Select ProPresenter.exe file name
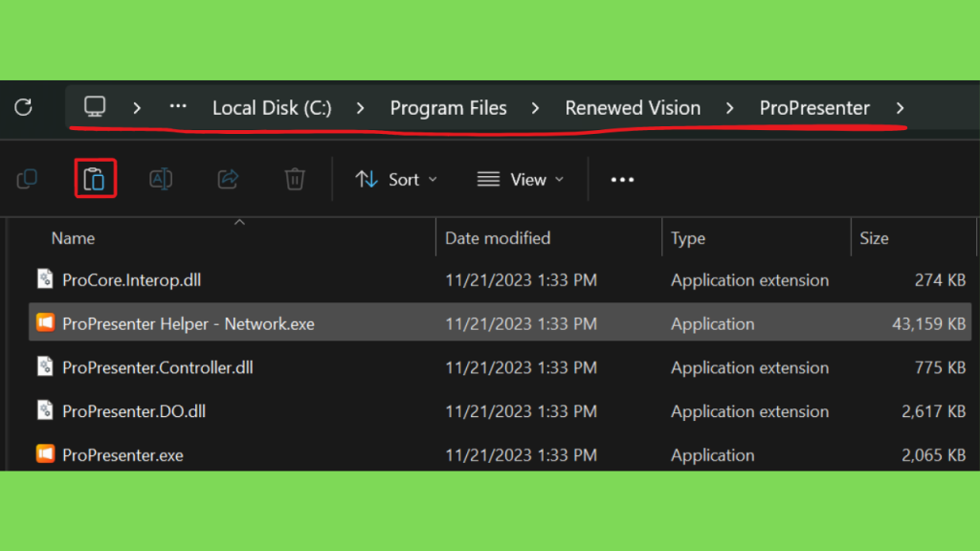980x551 pixels. tap(122, 454)
